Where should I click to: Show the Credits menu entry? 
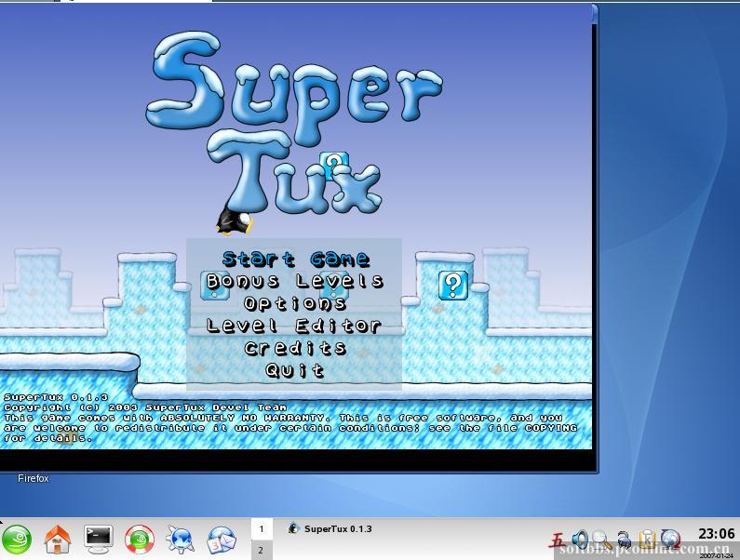295,348
